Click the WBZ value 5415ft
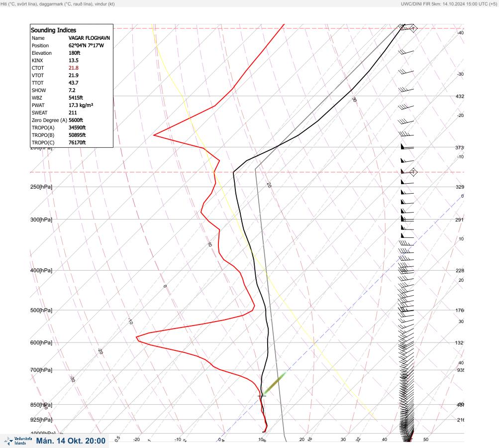499x448 pixels. (76, 98)
